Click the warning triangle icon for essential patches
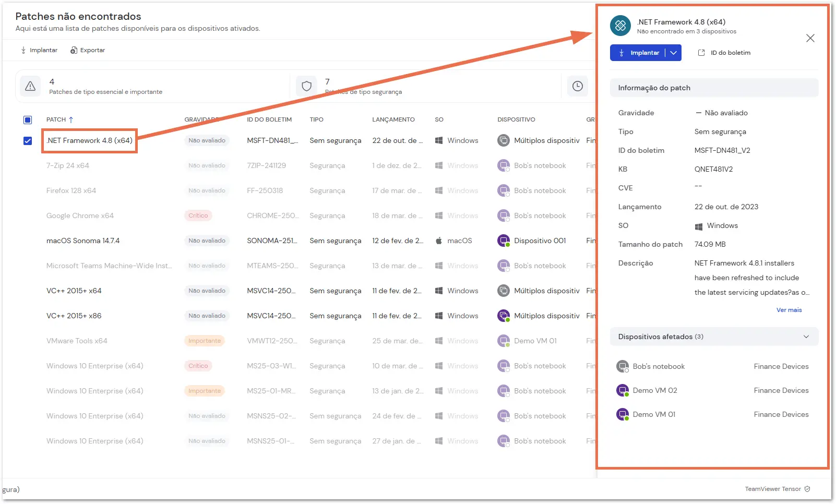Viewport: 836px width, 504px height. (30, 86)
